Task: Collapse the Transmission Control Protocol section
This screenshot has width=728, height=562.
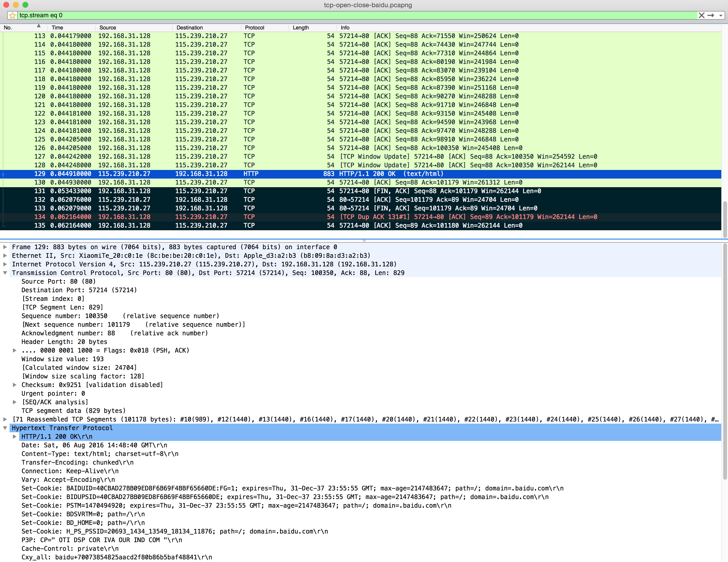Action: [x=5, y=273]
